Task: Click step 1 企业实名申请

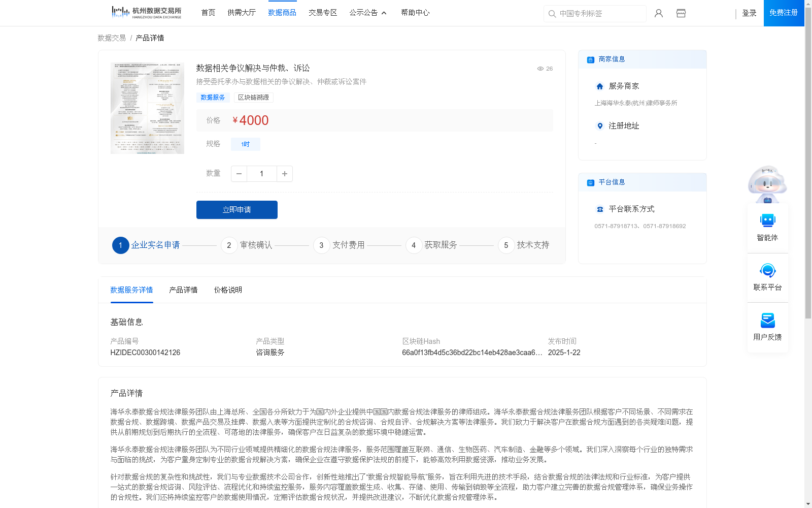Action: [146, 245]
